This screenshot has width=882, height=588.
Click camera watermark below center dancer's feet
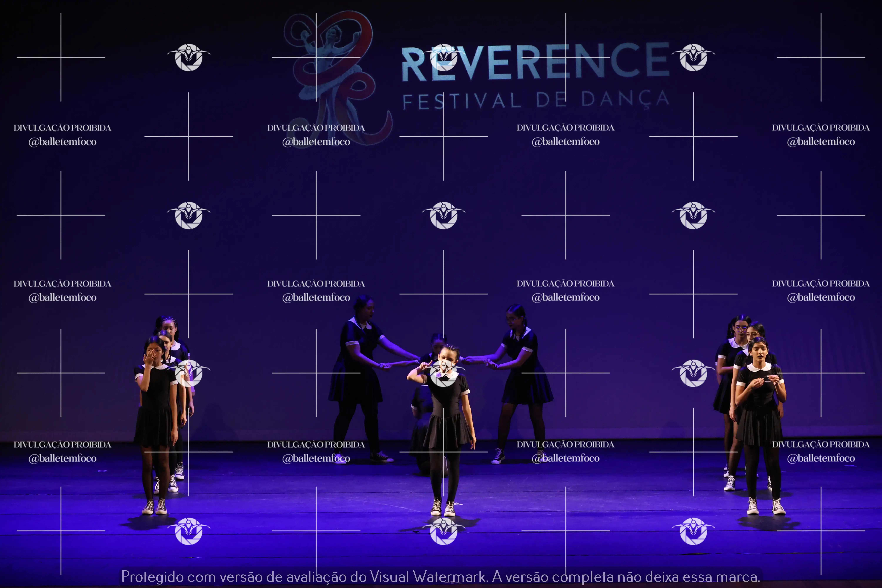click(x=444, y=531)
